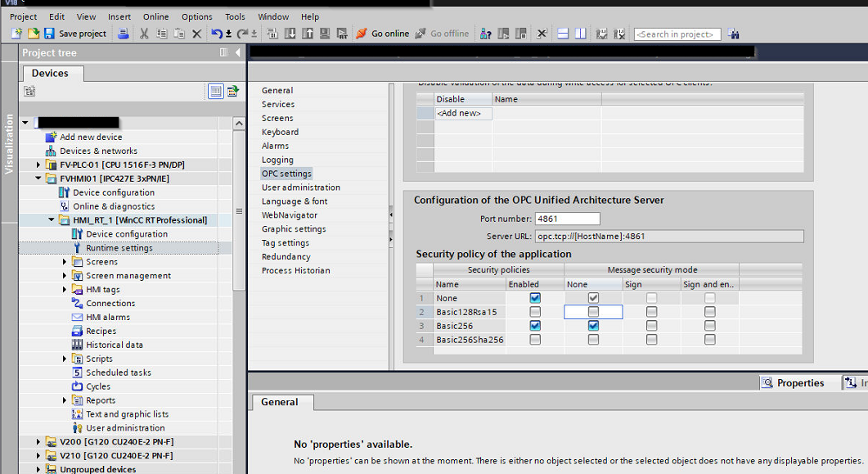Tick Sign mode for Basic256Sha256
868x474 pixels.
[x=651, y=340]
